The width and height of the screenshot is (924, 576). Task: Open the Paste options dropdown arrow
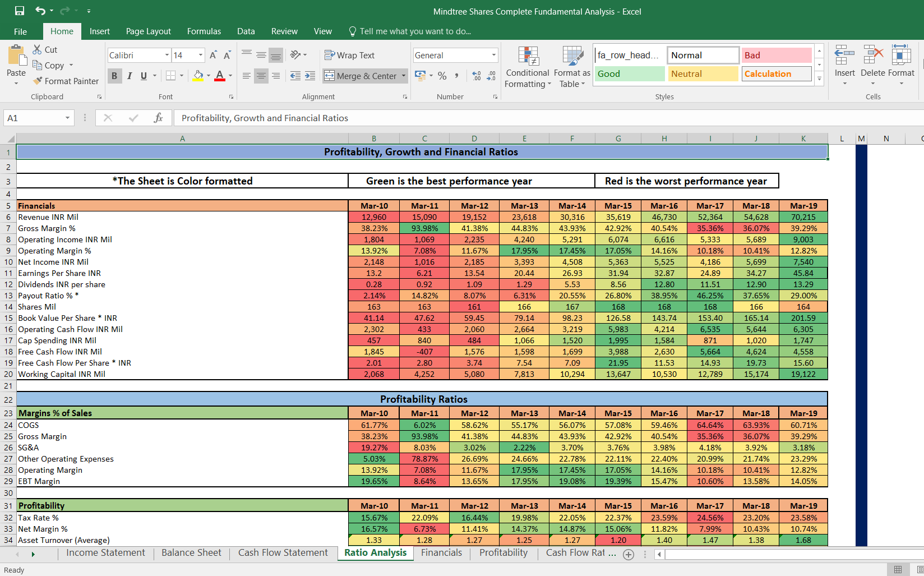(x=16, y=84)
